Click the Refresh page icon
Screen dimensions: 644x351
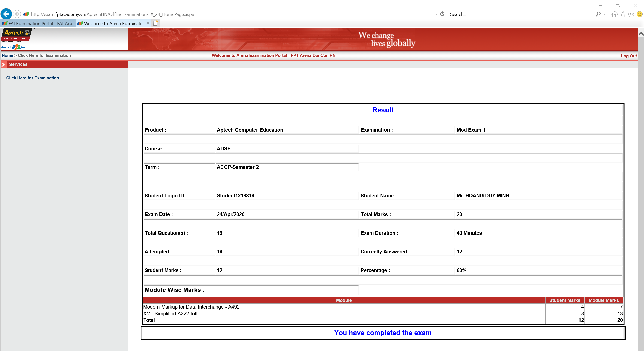[442, 14]
